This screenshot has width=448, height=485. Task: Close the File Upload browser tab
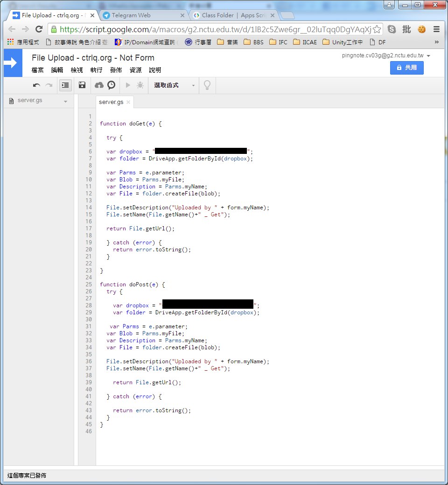click(92, 15)
